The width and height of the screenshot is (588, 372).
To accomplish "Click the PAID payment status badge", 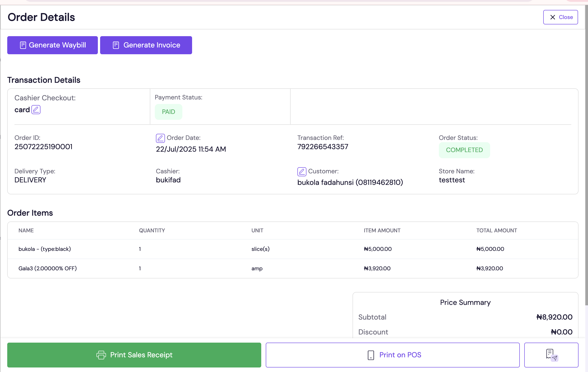I will [168, 112].
